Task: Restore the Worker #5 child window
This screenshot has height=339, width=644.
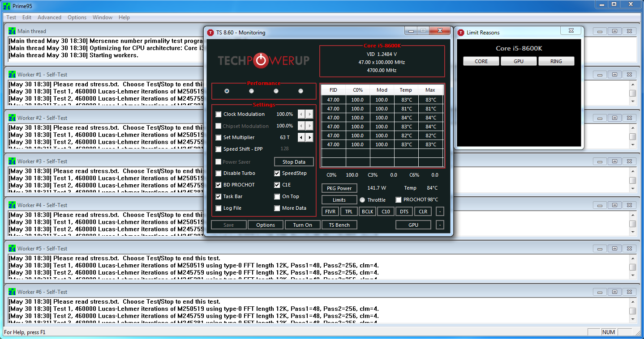Action: coord(615,249)
